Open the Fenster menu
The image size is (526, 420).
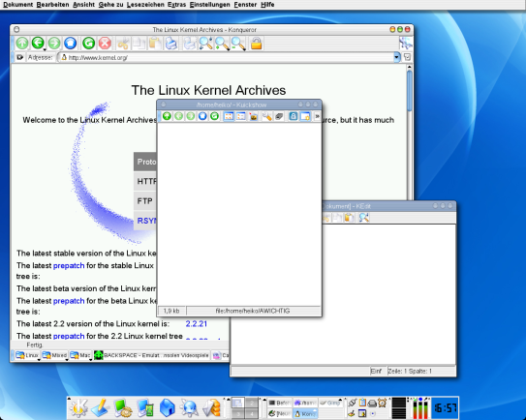(x=245, y=5)
